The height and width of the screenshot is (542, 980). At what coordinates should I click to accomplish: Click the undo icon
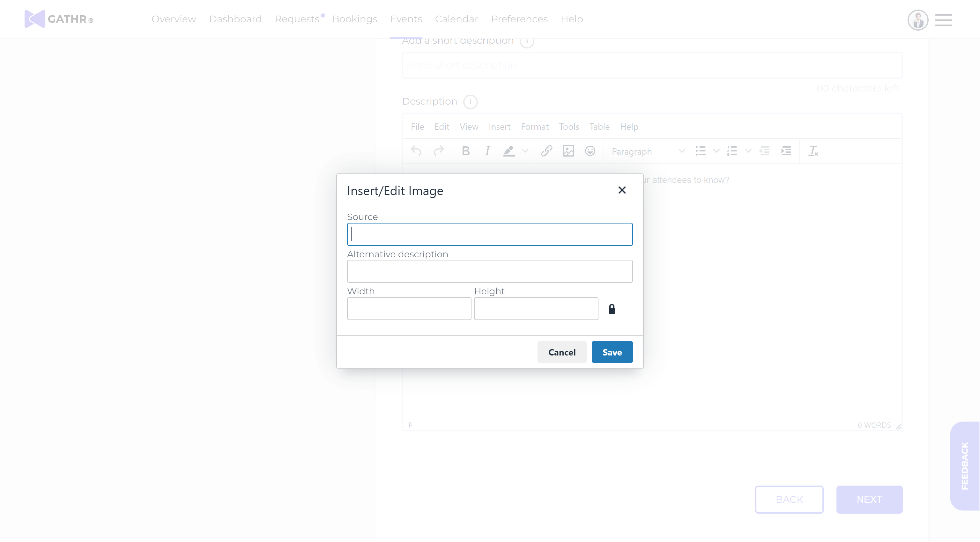pos(416,151)
